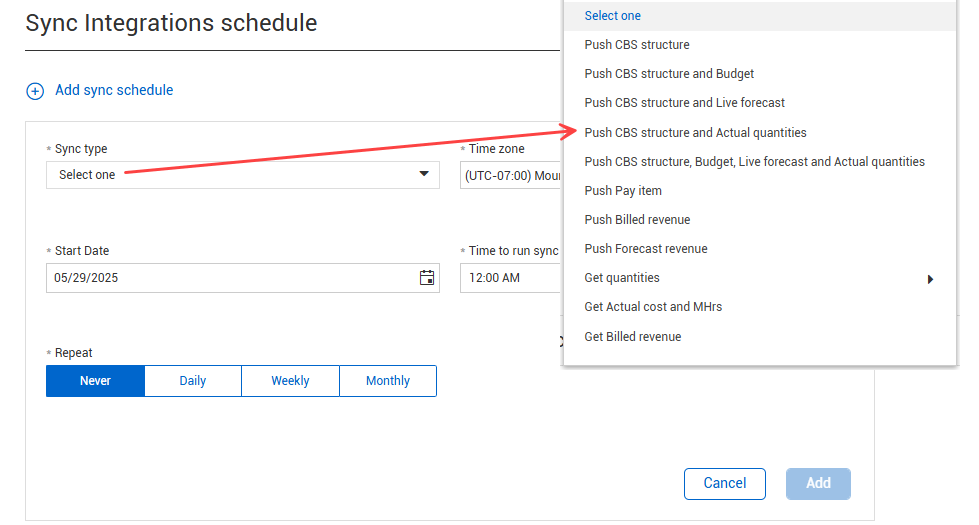Open the calendar picker for Start Date
Viewport: 979px width, 525px height.
click(x=427, y=278)
